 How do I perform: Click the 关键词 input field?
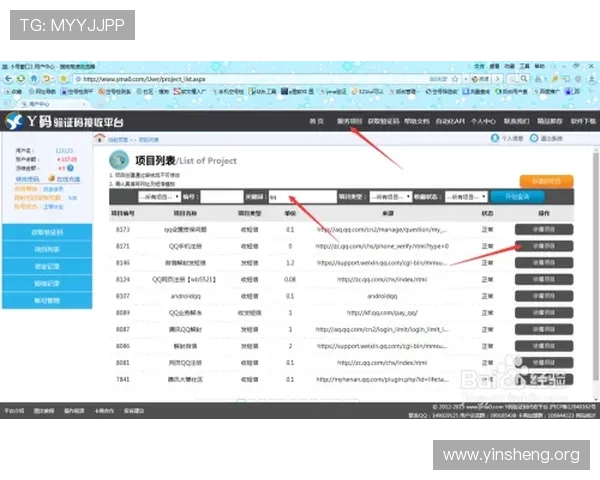point(302,197)
